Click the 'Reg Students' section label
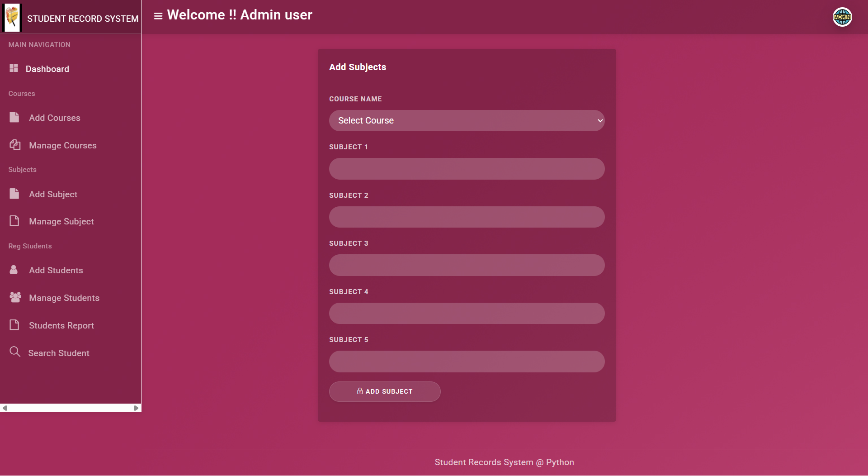 pyautogui.click(x=30, y=246)
